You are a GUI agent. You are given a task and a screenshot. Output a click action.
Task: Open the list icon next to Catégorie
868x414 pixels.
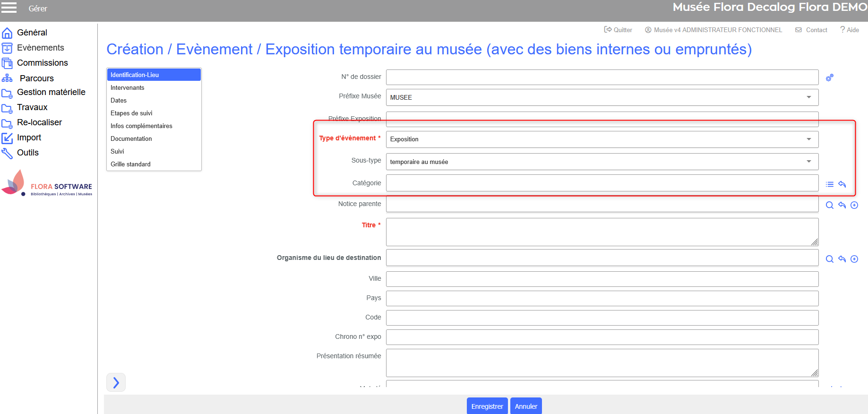(829, 184)
